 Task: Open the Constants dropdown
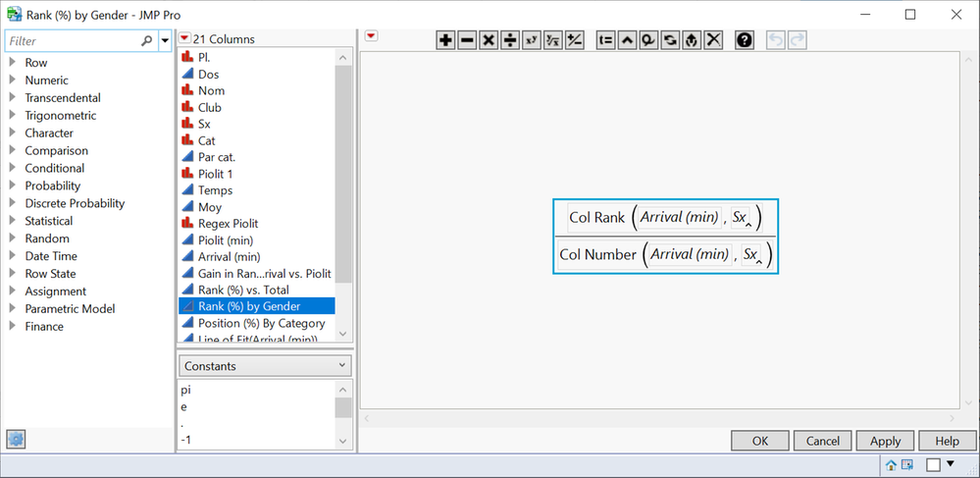(265, 366)
